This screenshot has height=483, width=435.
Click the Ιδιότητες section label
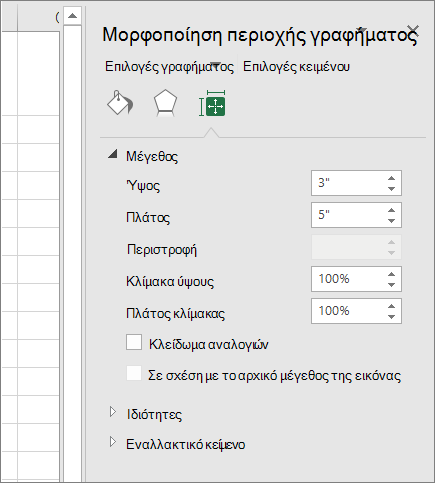coord(154,414)
